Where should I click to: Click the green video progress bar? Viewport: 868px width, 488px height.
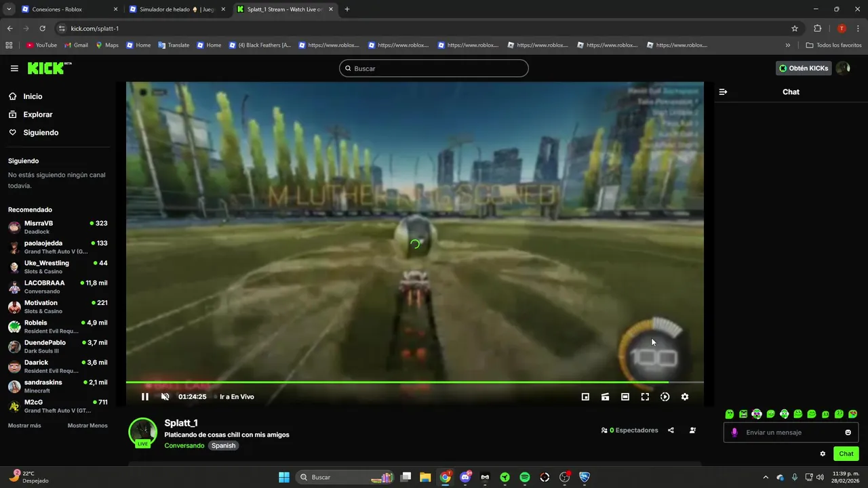(414, 382)
